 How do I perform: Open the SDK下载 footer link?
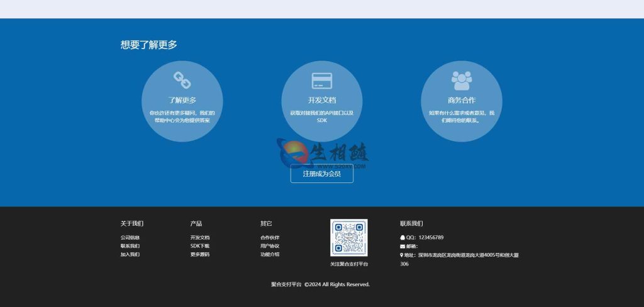(x=200, y=246)
